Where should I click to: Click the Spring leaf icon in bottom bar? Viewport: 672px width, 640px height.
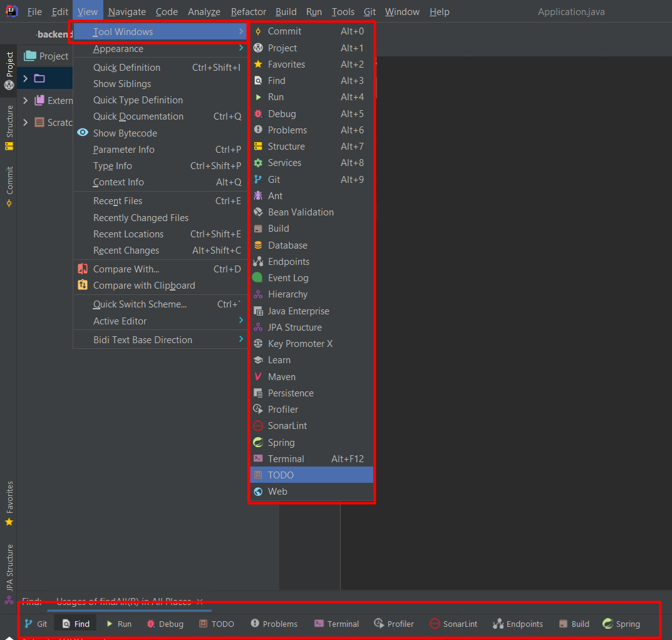click(x=607, y=624)
